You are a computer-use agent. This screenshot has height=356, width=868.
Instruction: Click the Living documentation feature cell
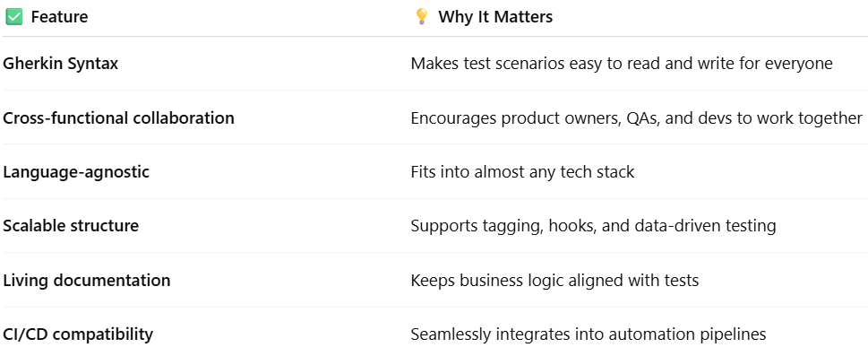(x=86, y=280)
